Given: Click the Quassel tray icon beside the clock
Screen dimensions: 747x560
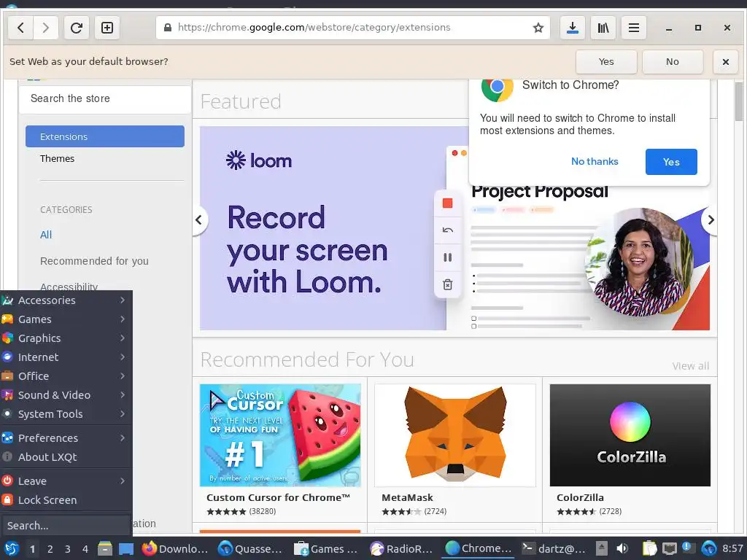Looking at the screenshot, I should [x=709, y=548].
